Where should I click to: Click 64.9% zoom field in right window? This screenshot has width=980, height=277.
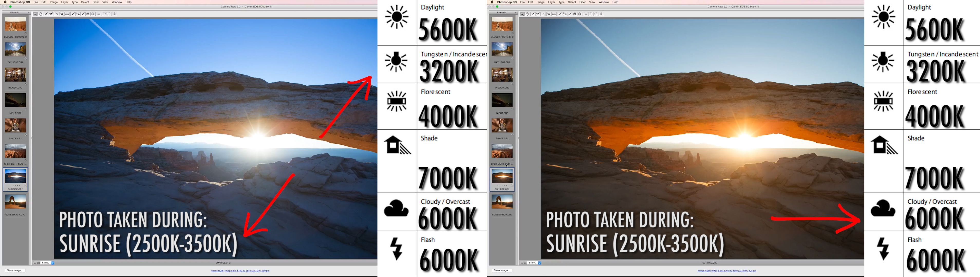532,263
